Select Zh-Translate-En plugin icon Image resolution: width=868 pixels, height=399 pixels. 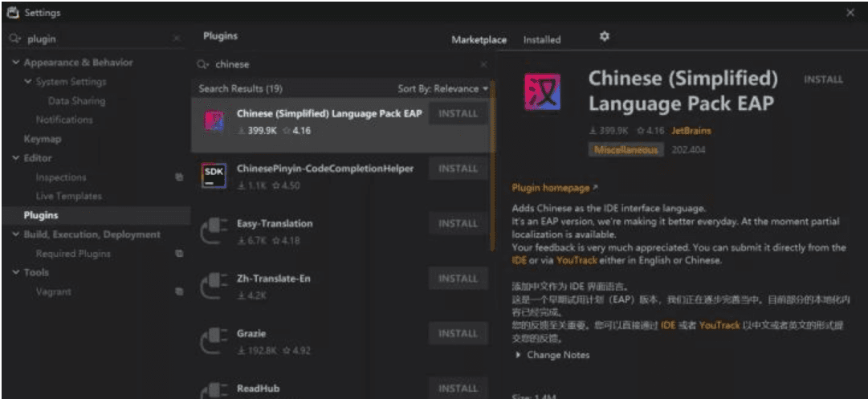[x=214, y=287]
